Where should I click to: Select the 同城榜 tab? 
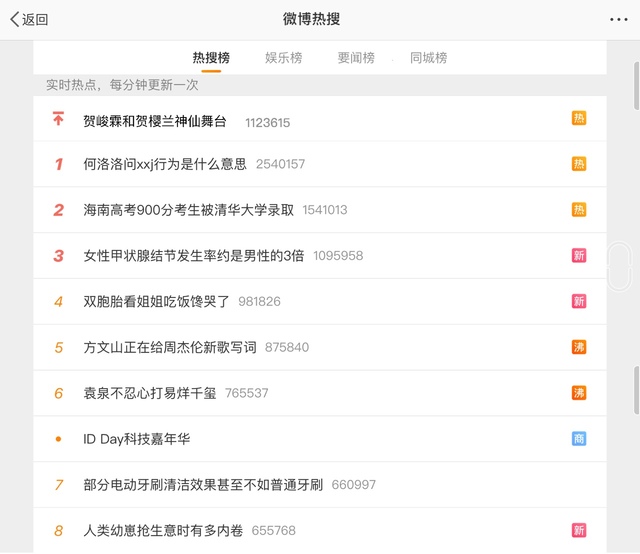pos(428,58)
